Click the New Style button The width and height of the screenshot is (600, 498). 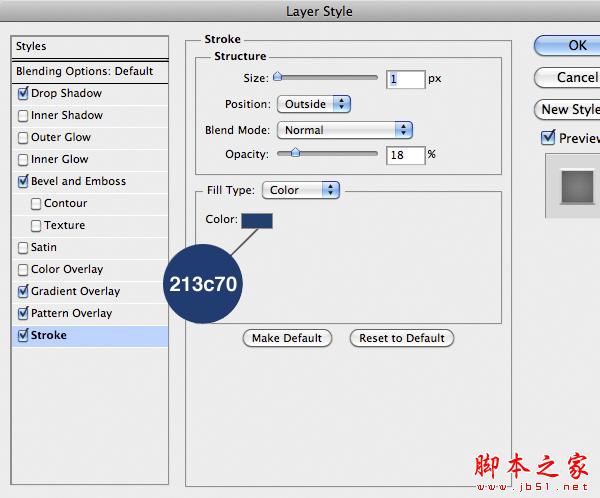coord(567,109)
